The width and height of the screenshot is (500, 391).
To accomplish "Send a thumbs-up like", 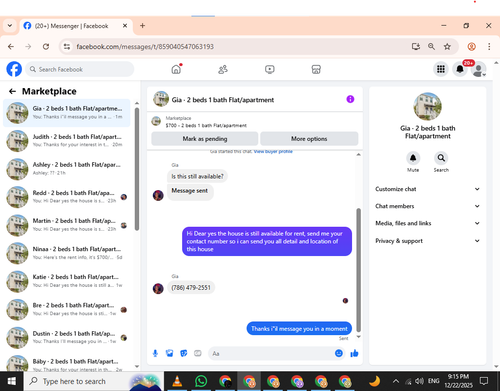I will (354, 353).
